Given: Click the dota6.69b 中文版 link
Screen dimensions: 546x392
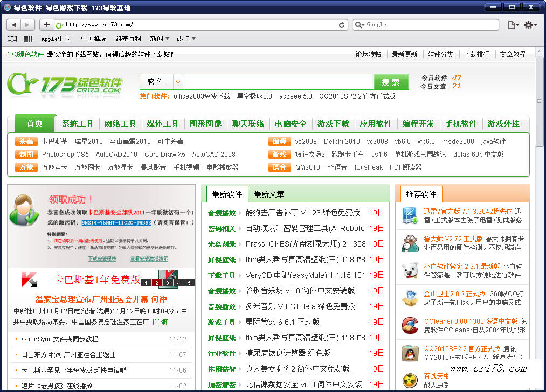Looking at the screenshot, I should [479, 155].
